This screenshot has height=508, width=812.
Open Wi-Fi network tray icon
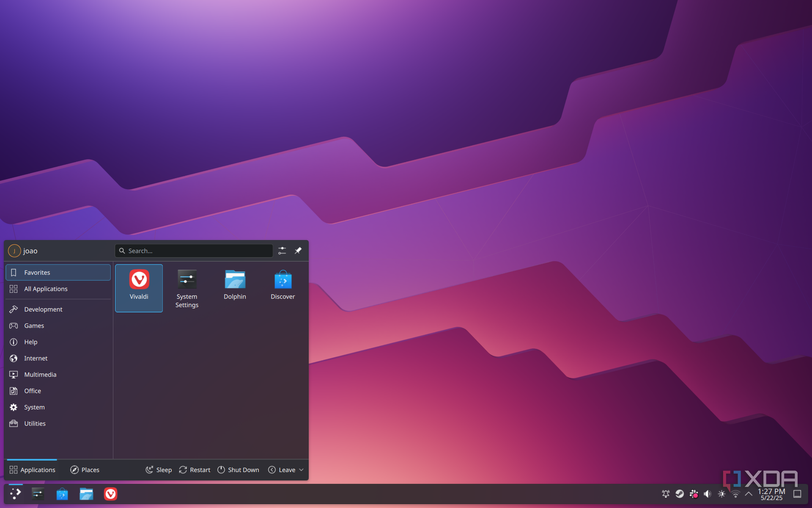[x=735, y=494]
